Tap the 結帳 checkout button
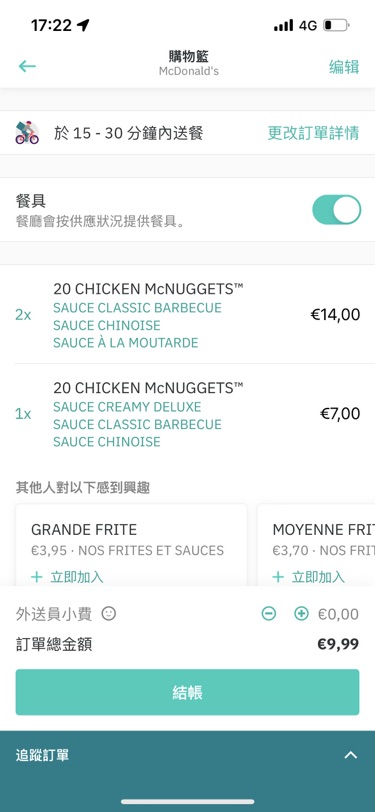The image size is (375, 812). pos(188,692)
